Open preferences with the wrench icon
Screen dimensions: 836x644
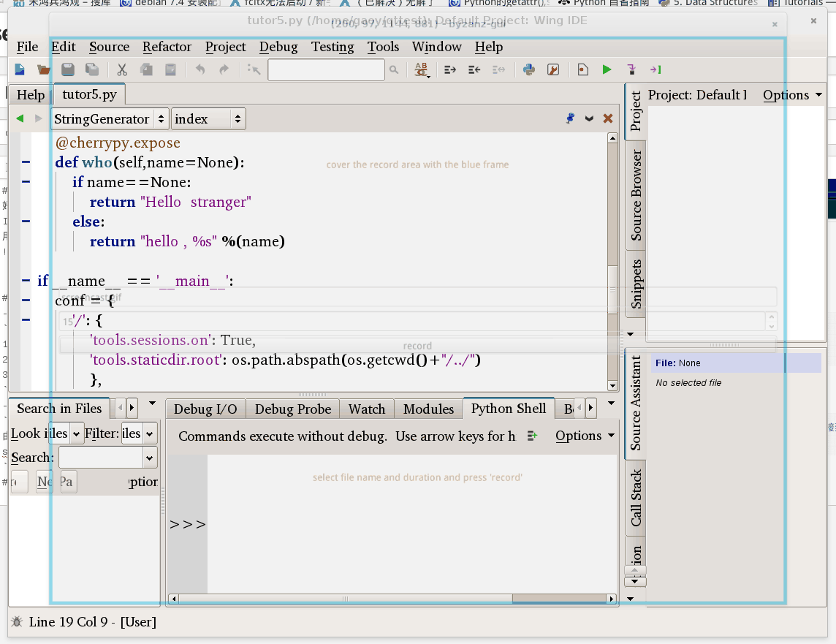pos(553,69)
